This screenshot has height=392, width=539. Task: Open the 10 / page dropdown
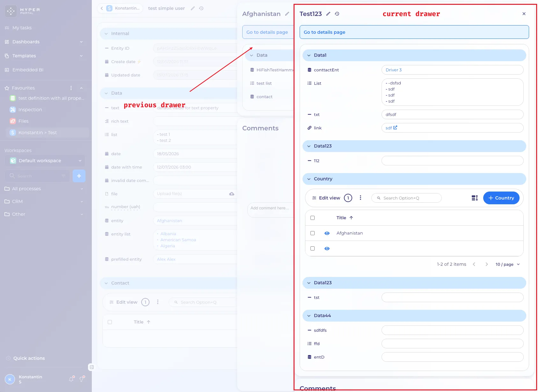click(x=507, y=264)
